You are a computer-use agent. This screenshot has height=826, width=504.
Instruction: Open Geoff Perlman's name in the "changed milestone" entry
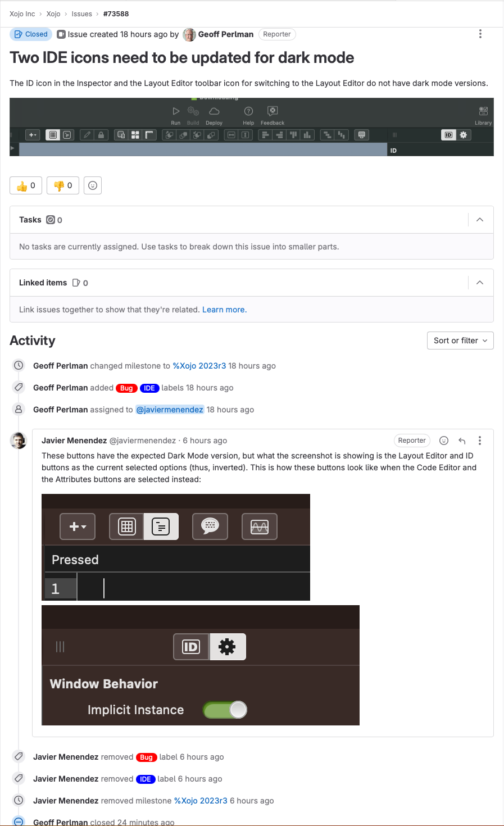point(61,366)
